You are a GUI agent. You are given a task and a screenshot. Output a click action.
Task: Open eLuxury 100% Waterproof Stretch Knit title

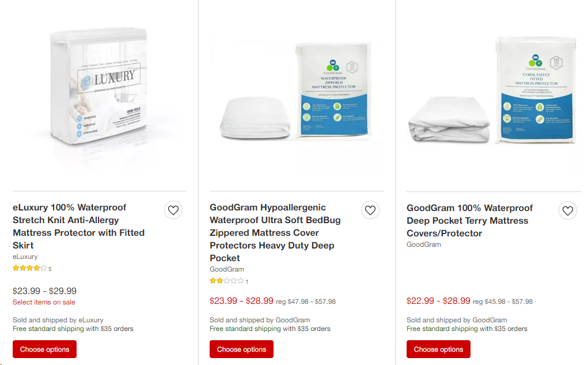click(79, 226)
